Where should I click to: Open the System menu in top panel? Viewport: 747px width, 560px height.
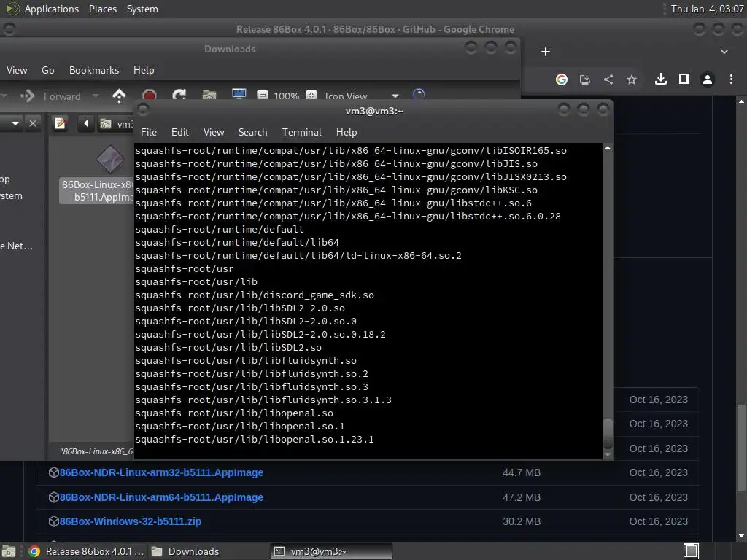(142, 9)
